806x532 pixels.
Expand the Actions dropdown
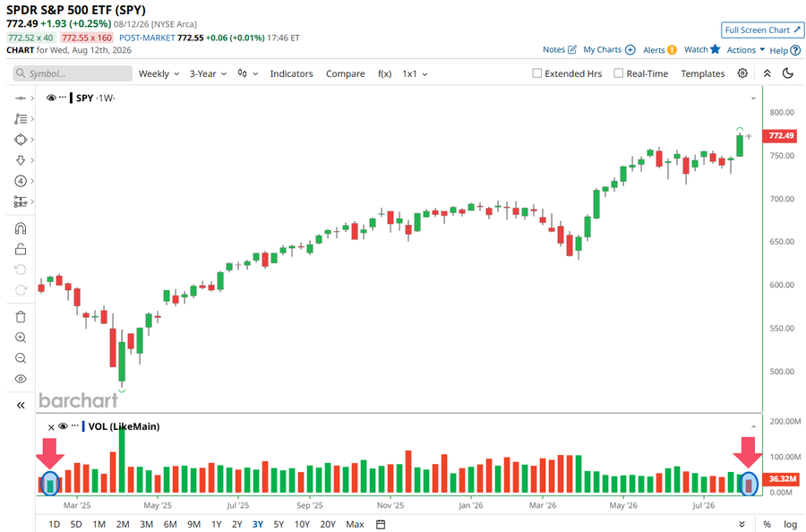[745, 50]
